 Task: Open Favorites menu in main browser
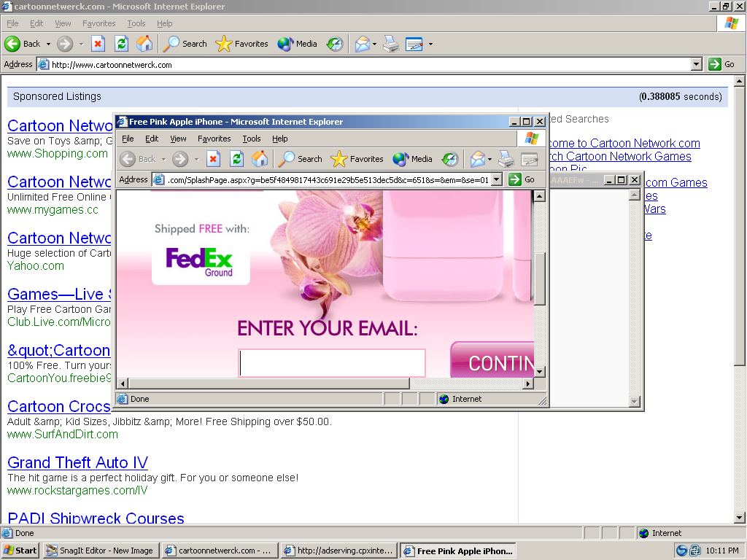point(98,23)
